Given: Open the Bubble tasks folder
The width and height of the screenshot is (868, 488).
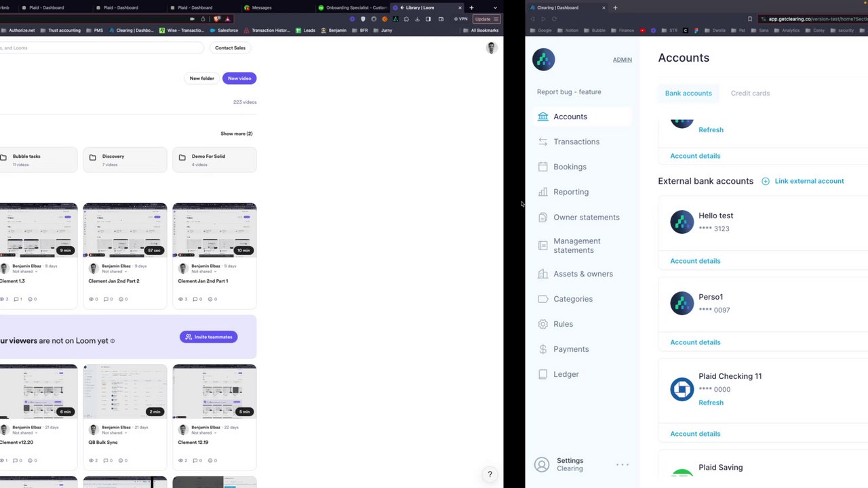Looking at the screenshot, I should point(38,160).
